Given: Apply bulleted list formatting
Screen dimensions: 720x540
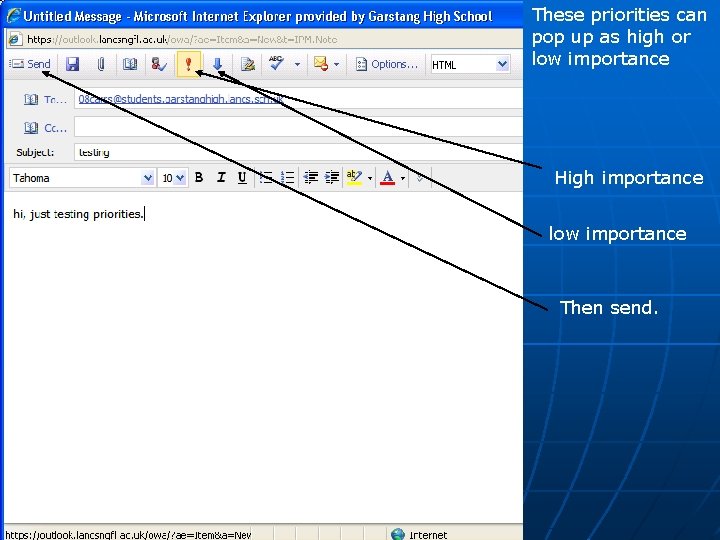Looking at the screenshot, I should tap(266, 177).
